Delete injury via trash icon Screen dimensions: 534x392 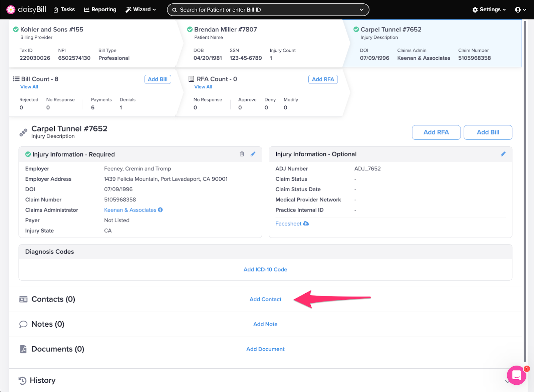pyautogui.click(x=242, y=154)
